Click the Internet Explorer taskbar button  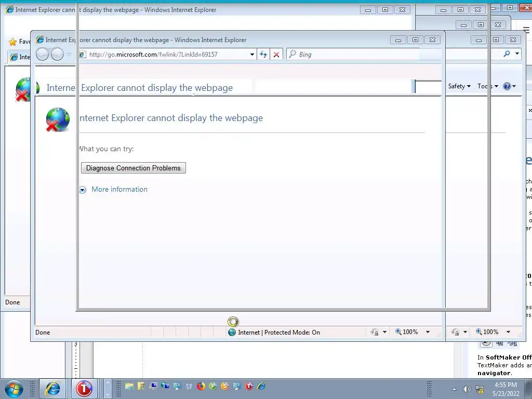point(52,389)
